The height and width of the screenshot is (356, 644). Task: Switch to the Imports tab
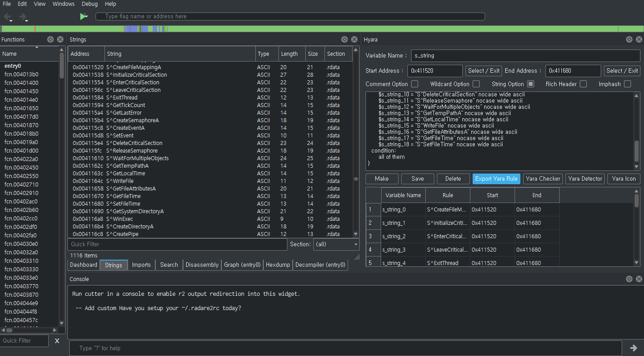[x=141, y=265]
